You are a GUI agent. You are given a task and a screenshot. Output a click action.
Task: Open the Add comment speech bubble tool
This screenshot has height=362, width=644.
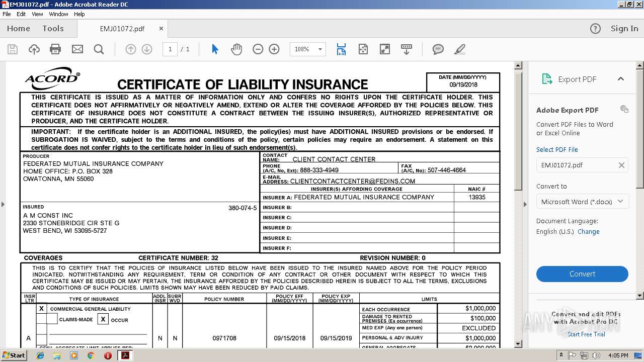[438, 49]
